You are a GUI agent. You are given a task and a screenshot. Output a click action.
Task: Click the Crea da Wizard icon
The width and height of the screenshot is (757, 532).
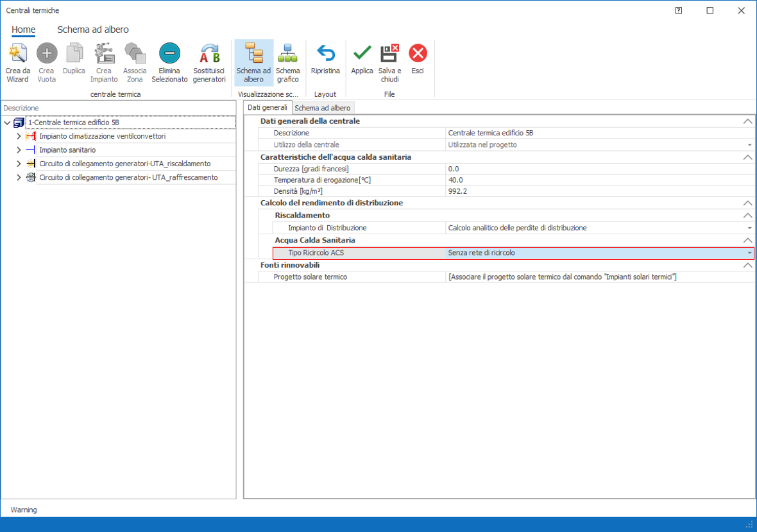[x=18, y=53]
